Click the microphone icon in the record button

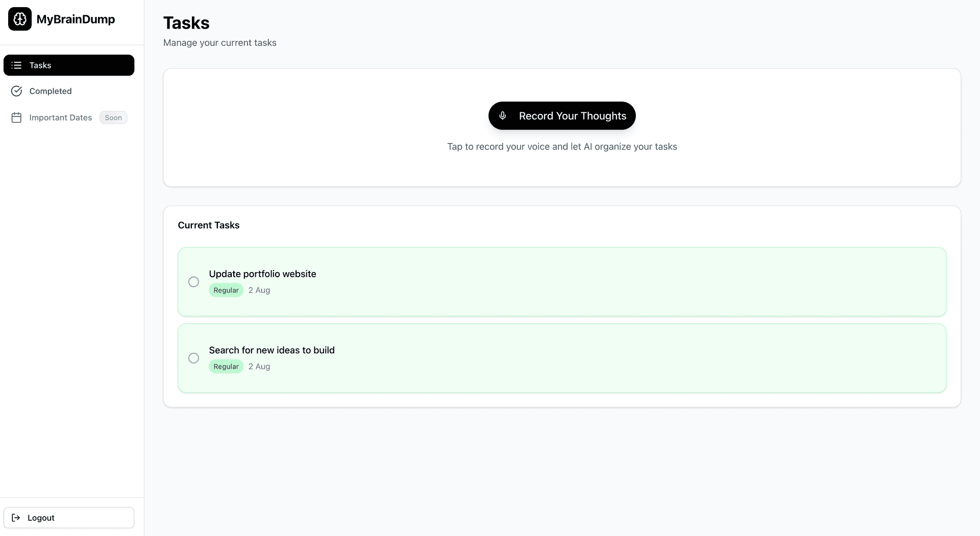502,116
